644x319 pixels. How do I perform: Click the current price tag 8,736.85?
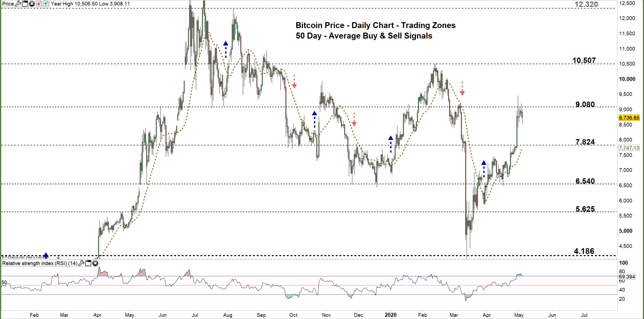click(x=629, y=118)
